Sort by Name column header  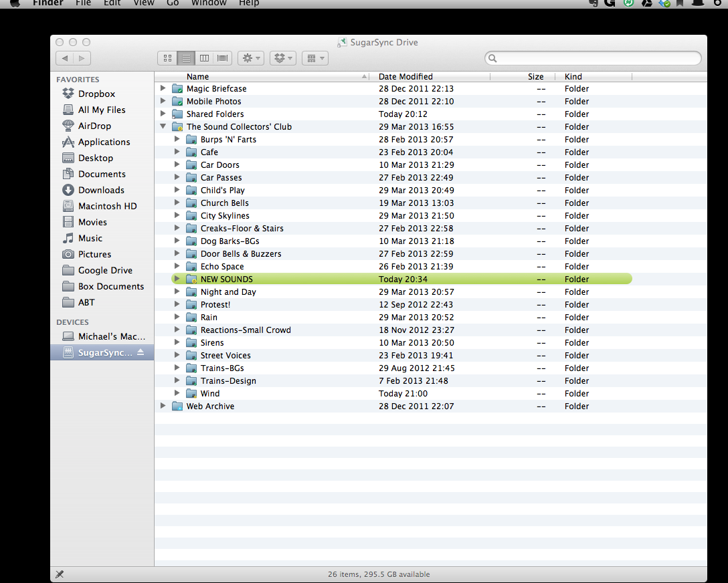pyautogui.click(x=198, y=76)
